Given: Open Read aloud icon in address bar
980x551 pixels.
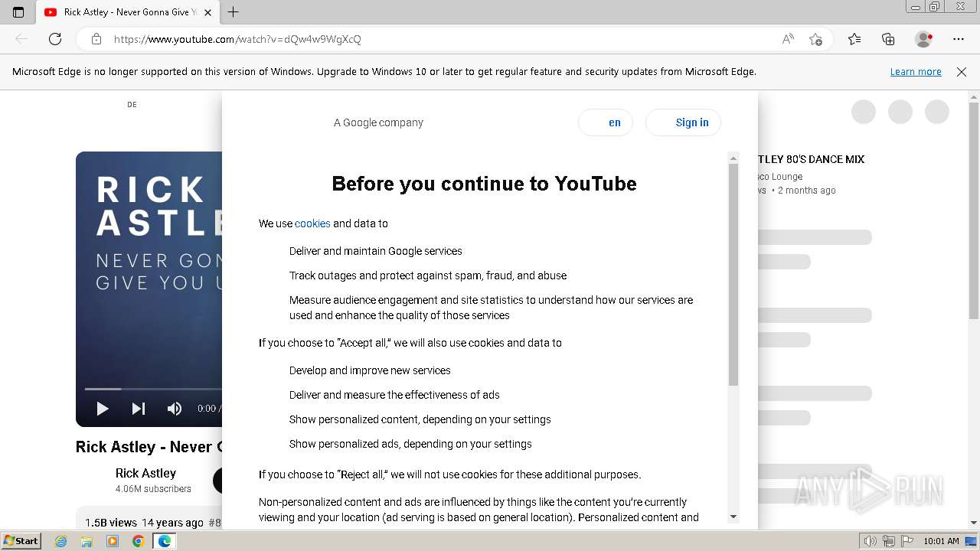Looking at the screenshot, I should pyautogui.click(x=788, y=39).
